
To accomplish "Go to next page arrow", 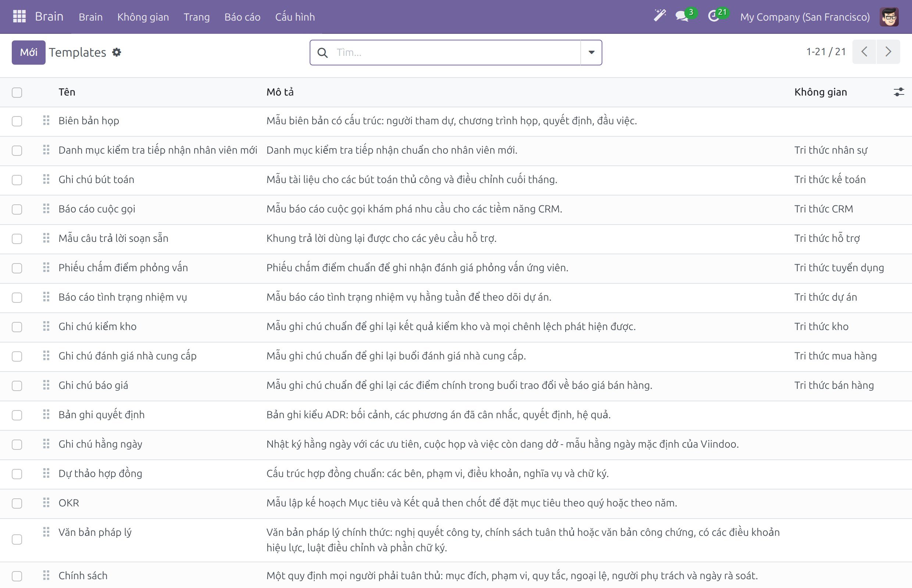I will (x=888, y=51).
